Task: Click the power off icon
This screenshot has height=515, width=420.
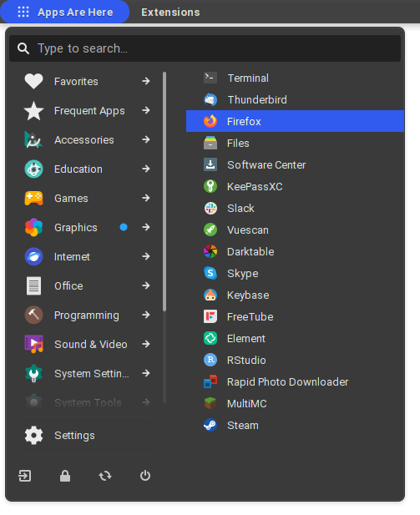Action: [145, 476]
